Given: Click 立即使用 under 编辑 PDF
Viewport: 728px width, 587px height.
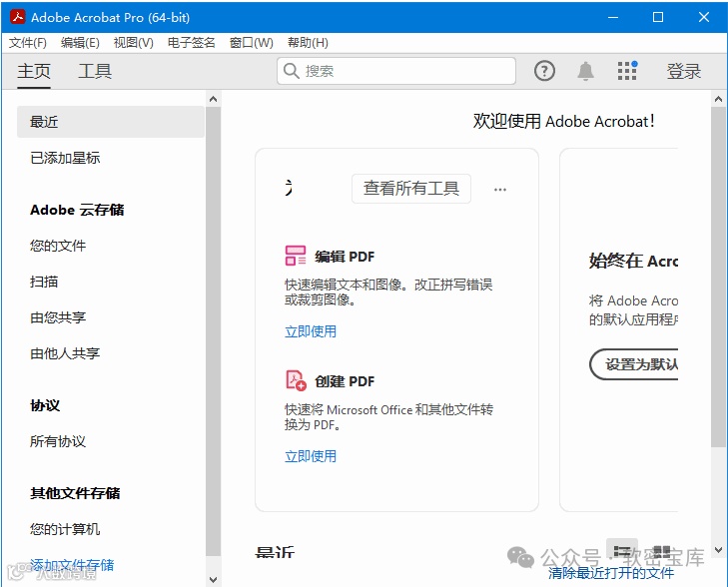Looking at the screenshot, I should (x=311, y=331).
